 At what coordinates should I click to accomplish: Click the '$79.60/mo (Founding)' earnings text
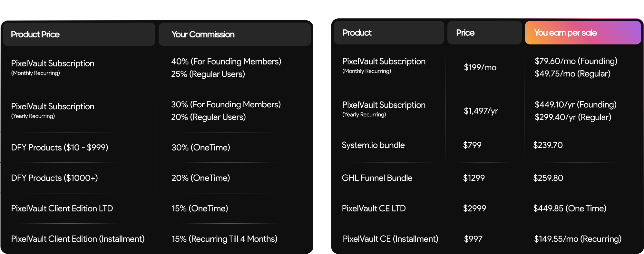tap(576, 61)
